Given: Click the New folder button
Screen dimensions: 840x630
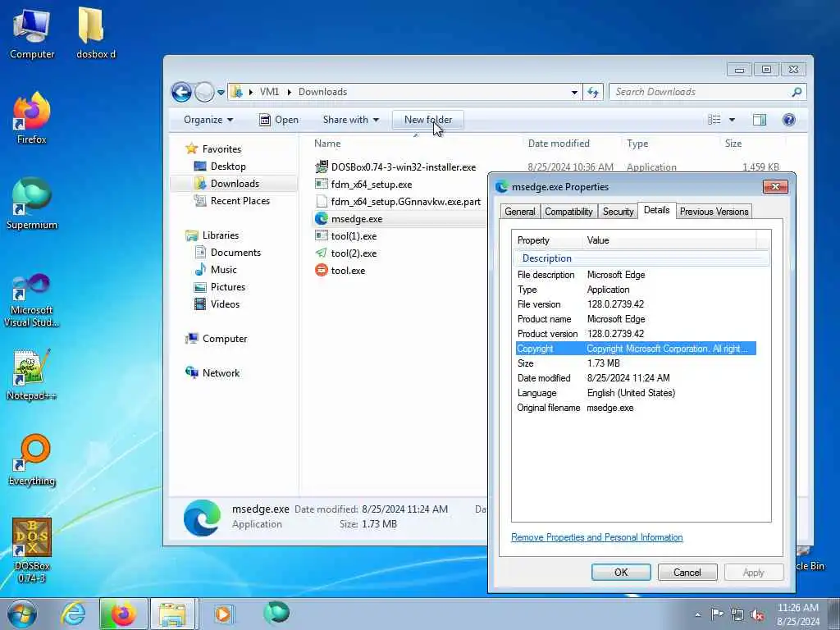Looking at the screenshot, I should pyautogui.click(x=428, y=120).
